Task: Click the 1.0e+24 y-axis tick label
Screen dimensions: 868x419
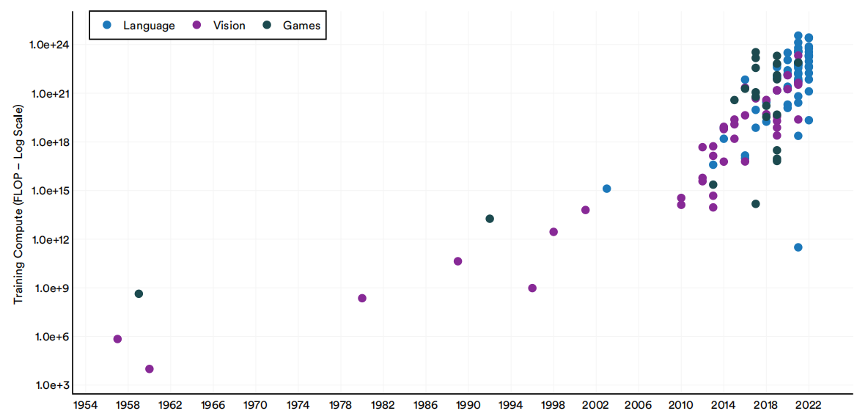Action: (49, 45)
